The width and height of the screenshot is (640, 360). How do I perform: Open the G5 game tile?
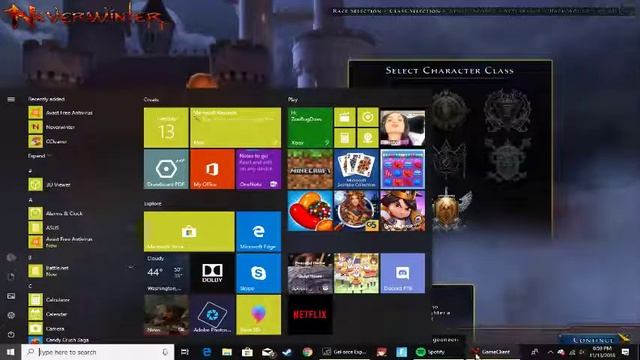click(x=356, y=211)
